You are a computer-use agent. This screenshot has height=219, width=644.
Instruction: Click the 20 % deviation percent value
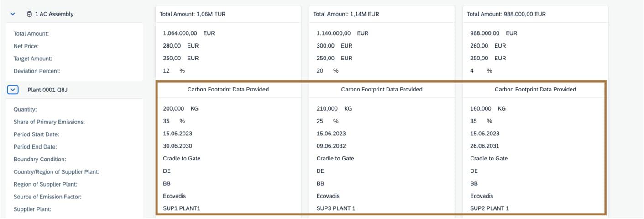coord(327,71)
